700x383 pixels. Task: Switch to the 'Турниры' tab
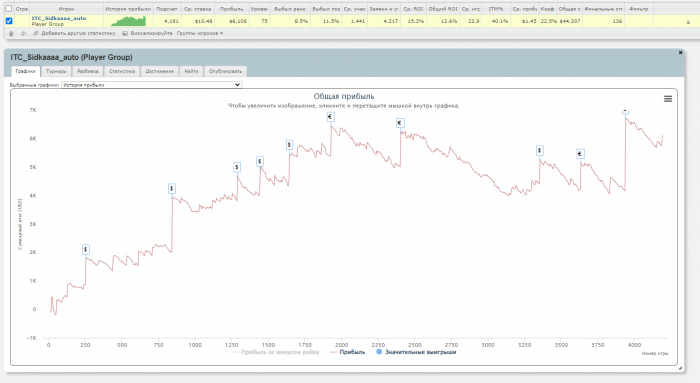(56, 71)
